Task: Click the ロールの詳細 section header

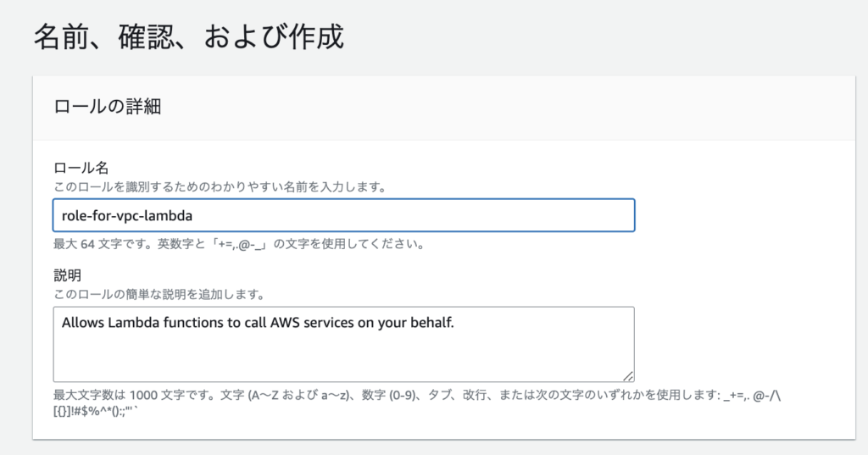Action: 108,107
